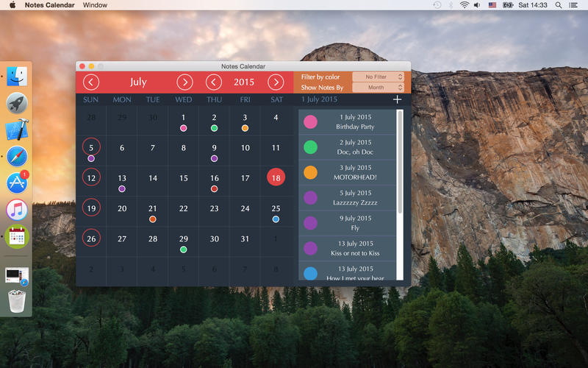Screen dimensions: 588x368
Task: Select July 9 with purple dot
Action: (214, 152)
